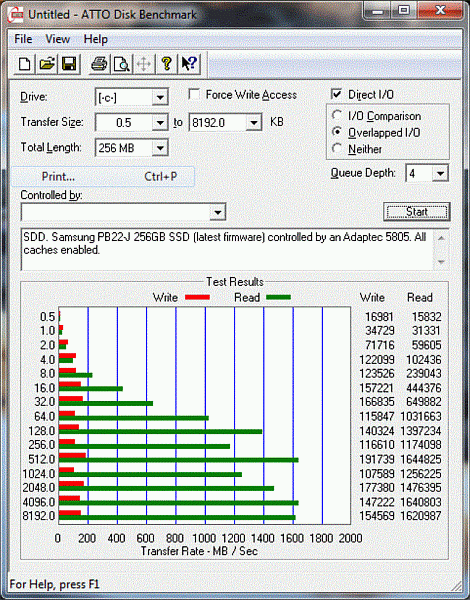The height and width of the screenshot is (600, 470).
Task: Click inside the description text box
Action: [227, 249]
